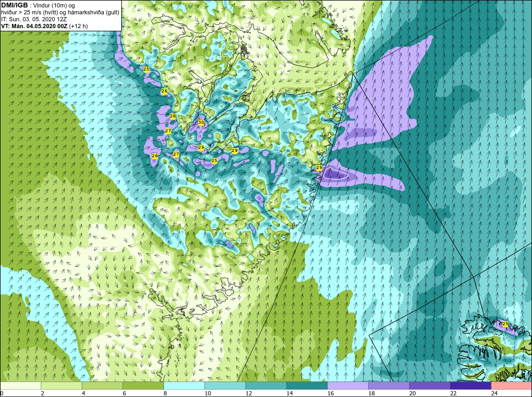
Task: Click the '(+12 h)' forecast offset text
Action: [x=78, y=26]
